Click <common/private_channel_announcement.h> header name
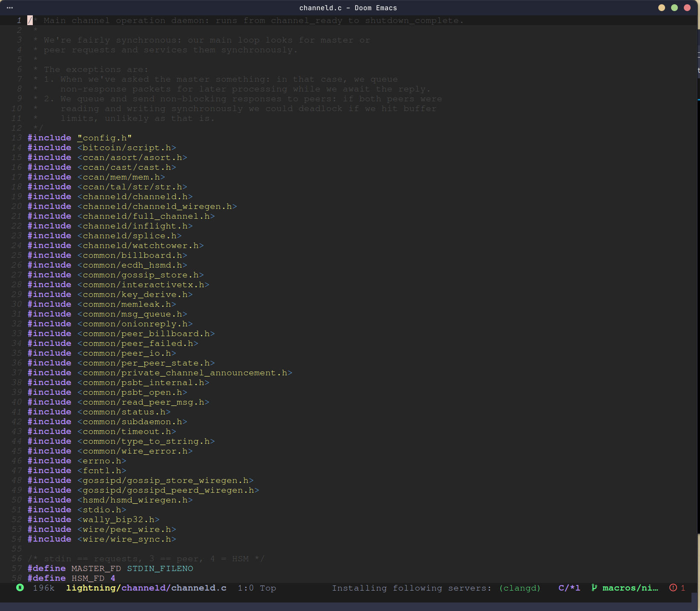Image resolution: width=700 pixels, height=611 pixels. [185, 373]
